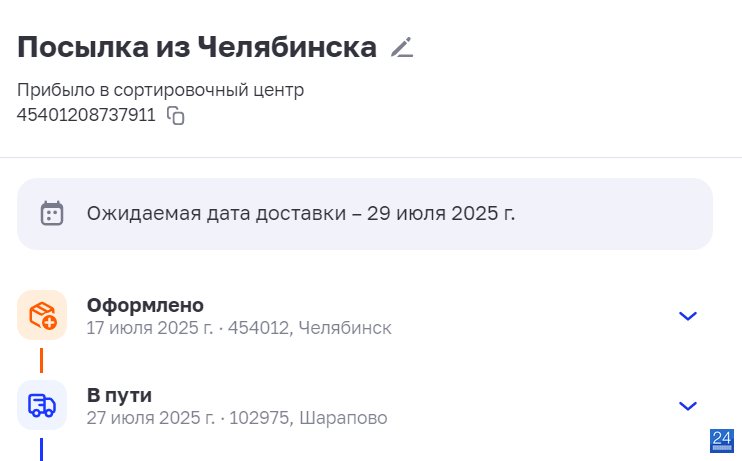Viewport: 742px width, 461px height.
Task: Click the 27 июля 2025 Шарапово details line
Action: click(237, 418)
